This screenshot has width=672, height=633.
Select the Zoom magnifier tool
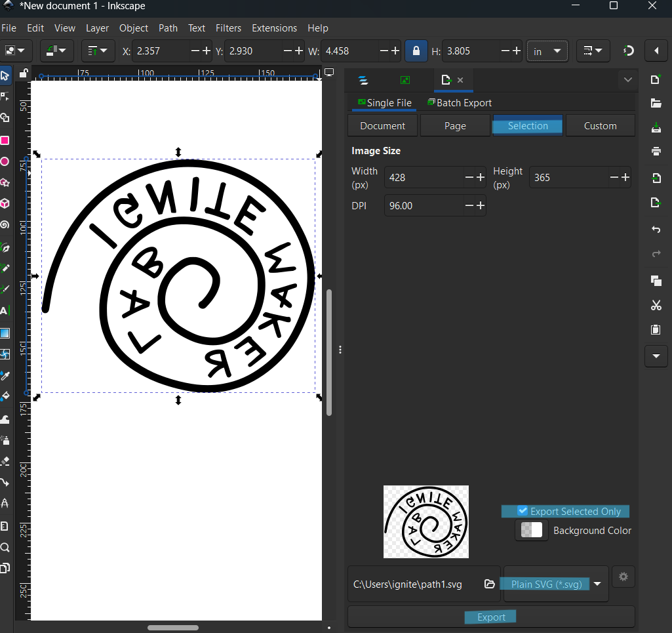pyautogui.click(x=5, y=547)
